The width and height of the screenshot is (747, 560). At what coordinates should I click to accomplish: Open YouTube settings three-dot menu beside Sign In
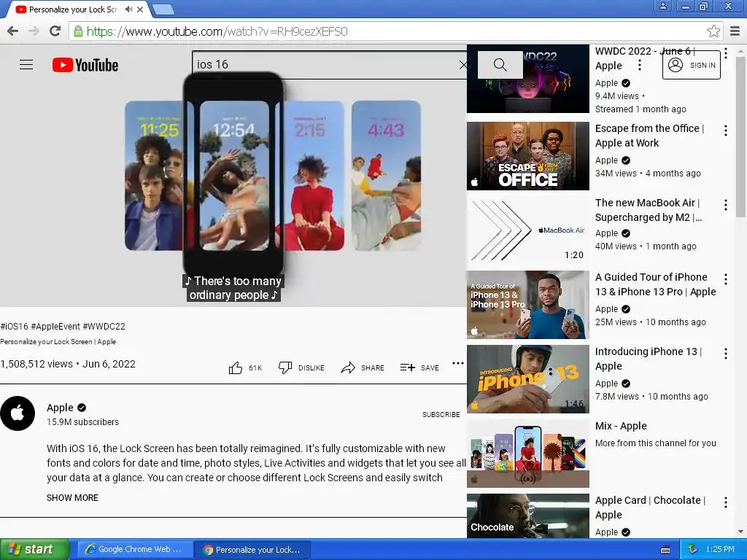(x=640, y=65)
